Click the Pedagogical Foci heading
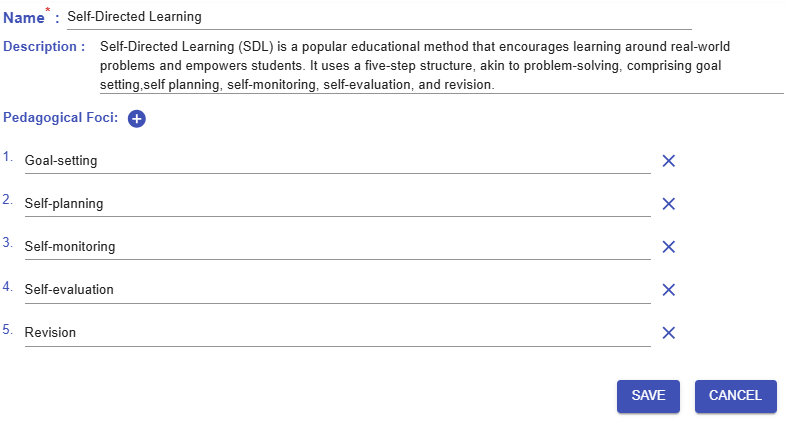The image size is (786, 424). pos(60,118)
